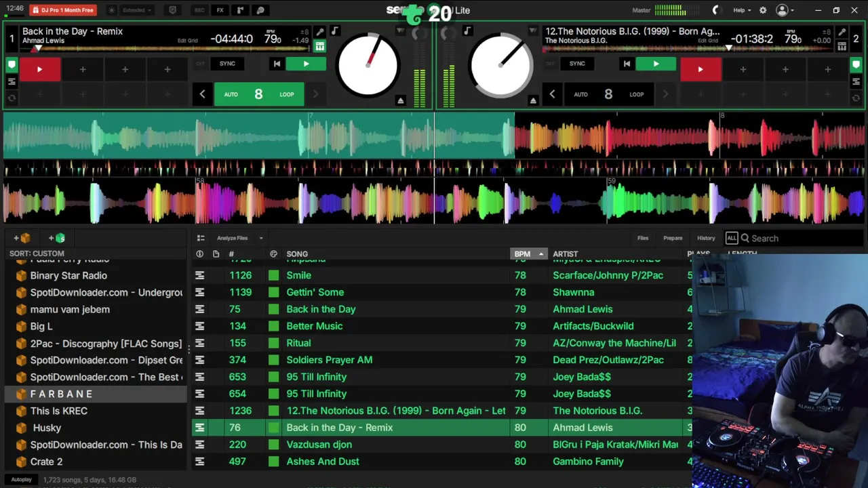Open the Analyze Files dropdown arrow

(261, 238)
